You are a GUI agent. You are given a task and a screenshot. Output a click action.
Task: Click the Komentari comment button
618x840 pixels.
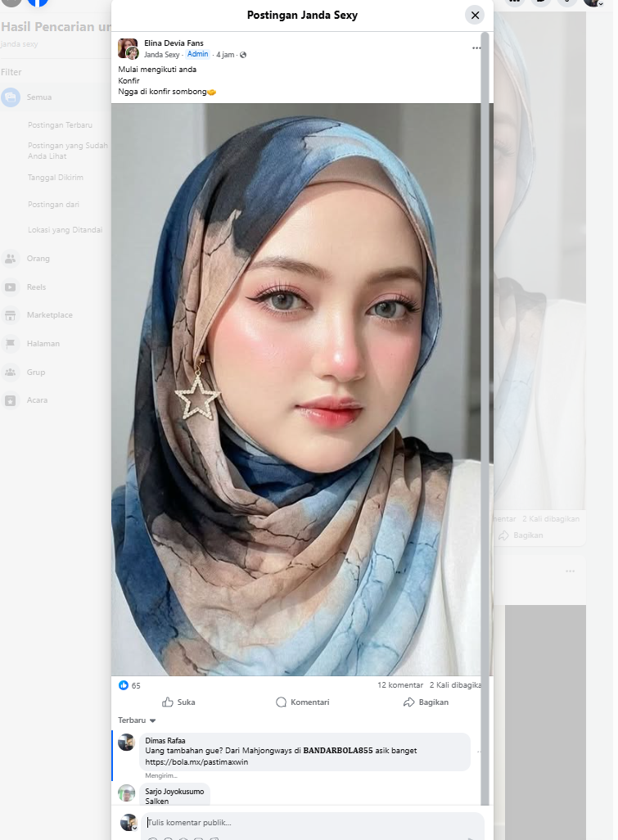[x=303, y=702]
